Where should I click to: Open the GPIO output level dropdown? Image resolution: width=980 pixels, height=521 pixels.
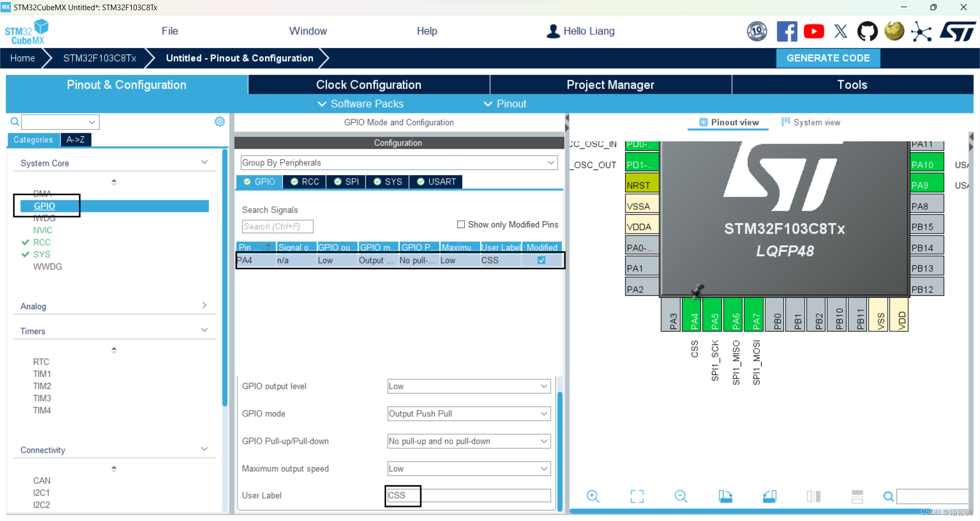coord(469,386)
